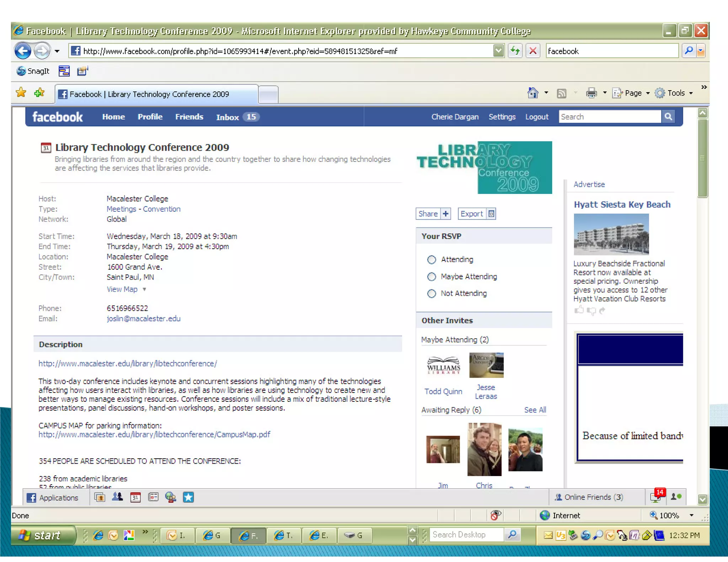The image size is (728, 562).
Task: Run search with the magnifier beside the facebook box
Action: click(x=689, y=51)
